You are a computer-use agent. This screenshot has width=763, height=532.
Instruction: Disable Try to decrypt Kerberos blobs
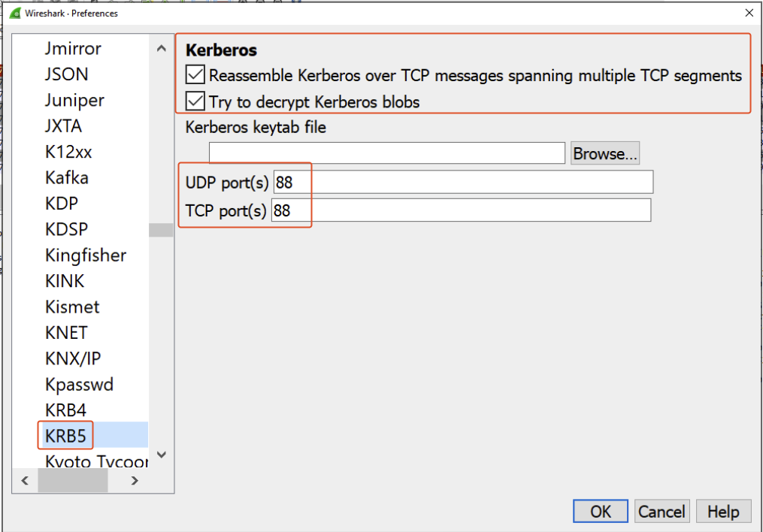click(195, 101)
